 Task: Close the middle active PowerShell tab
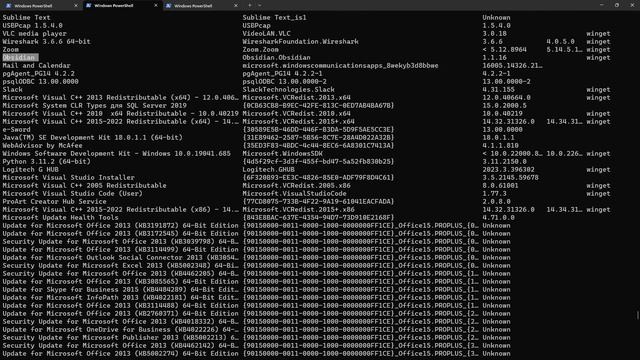156,6
